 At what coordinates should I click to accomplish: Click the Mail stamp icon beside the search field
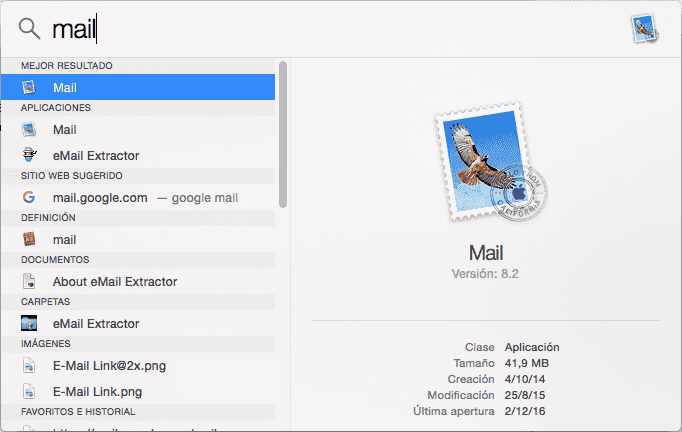(644, 29)
